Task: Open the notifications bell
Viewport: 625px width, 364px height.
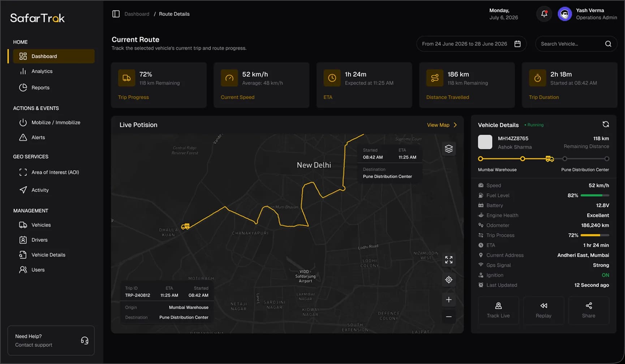Action: [x=544, y=14]
